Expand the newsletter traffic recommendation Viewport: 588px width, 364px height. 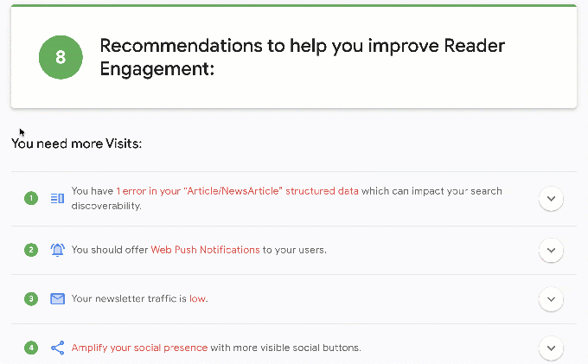551,299
